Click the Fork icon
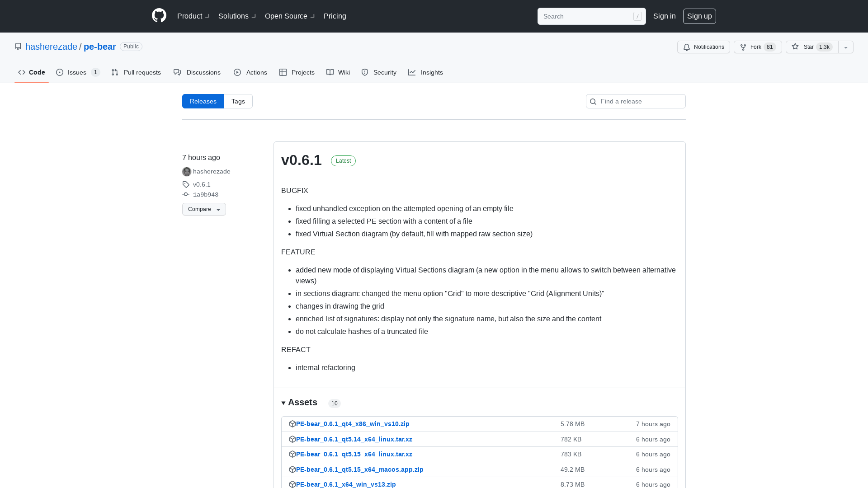The width and height of the screenshot is (868, 488). pyautogui.click(x=743, y=47)
